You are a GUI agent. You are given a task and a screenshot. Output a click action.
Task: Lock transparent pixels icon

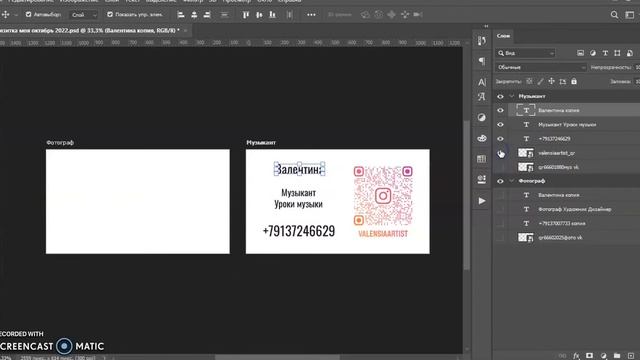point(529,82)
